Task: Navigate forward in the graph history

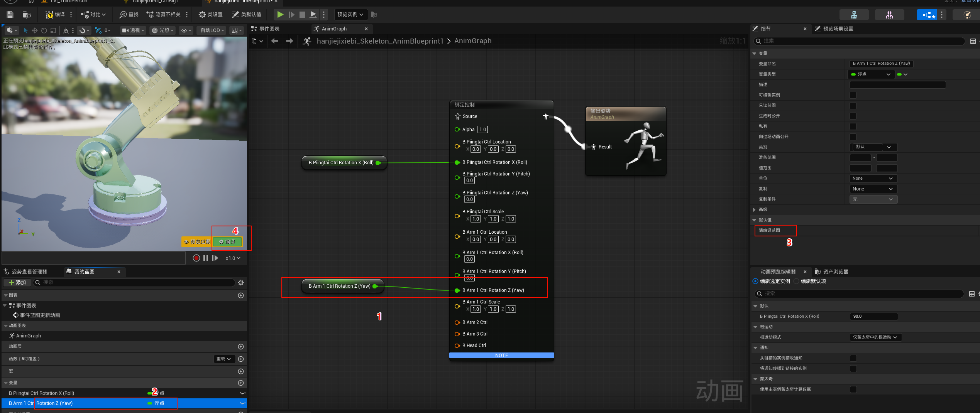Action: coord(289,41)
